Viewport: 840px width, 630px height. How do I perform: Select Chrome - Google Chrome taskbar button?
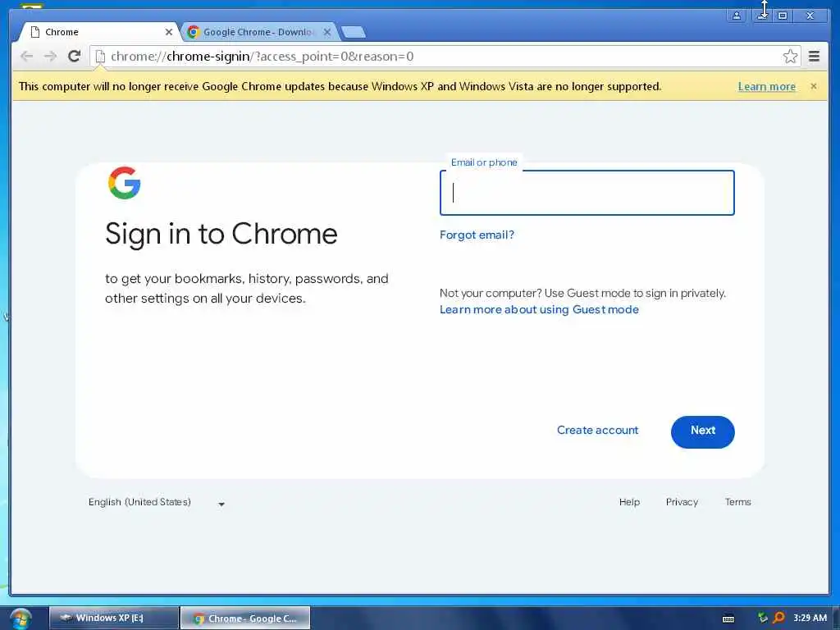[245, 619]
